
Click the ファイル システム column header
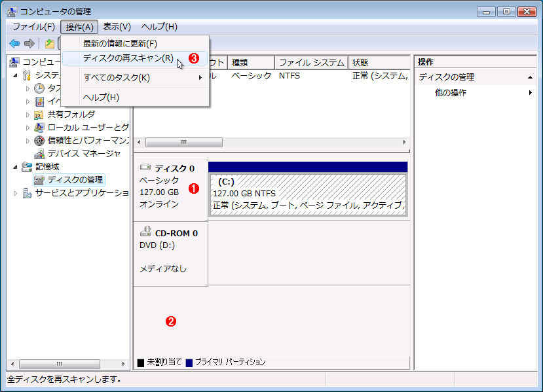[312, 63]
